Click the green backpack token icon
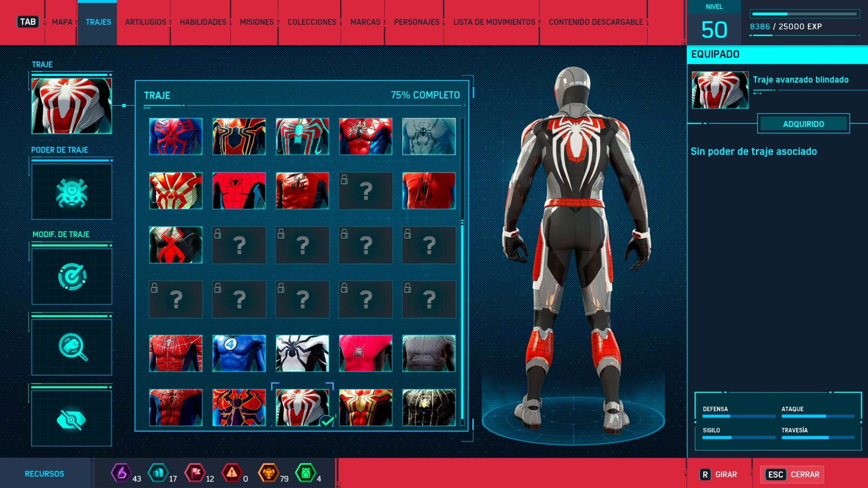Viewport: 868px width, 488px height. [x=305, y=473]
